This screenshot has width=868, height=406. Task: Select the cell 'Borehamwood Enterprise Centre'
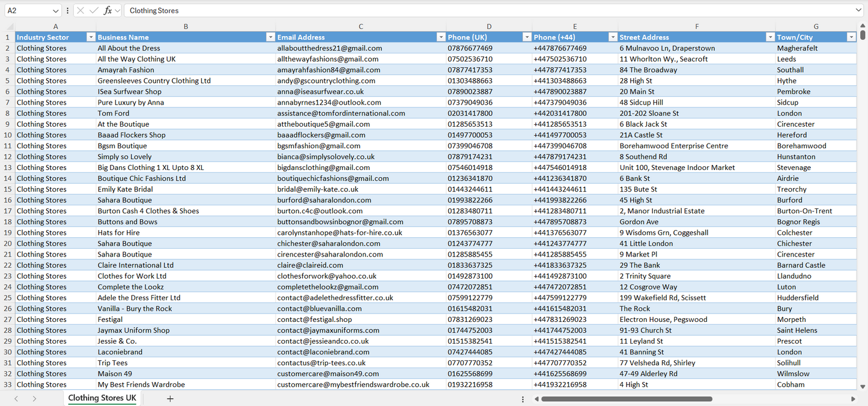click(697, 145)
